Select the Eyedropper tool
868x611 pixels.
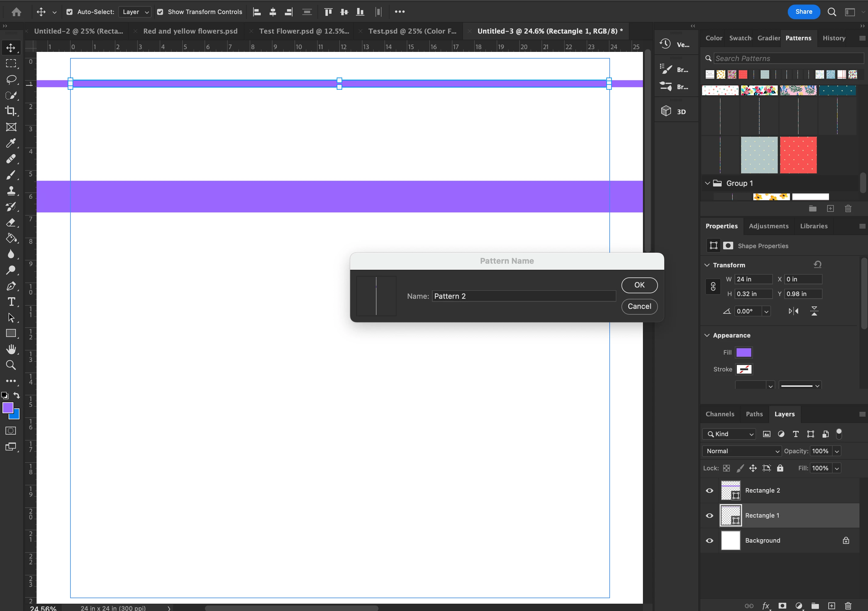11,143
